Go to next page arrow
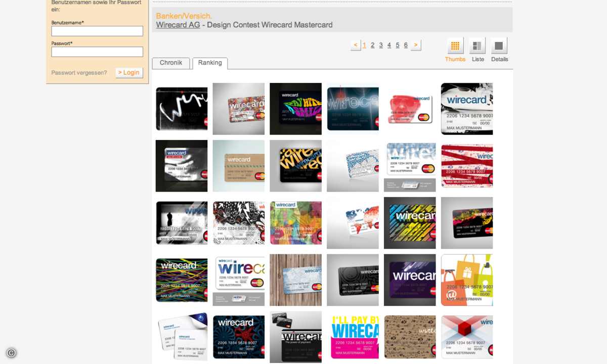The image size is (607, 364). [x=416, y=45]
